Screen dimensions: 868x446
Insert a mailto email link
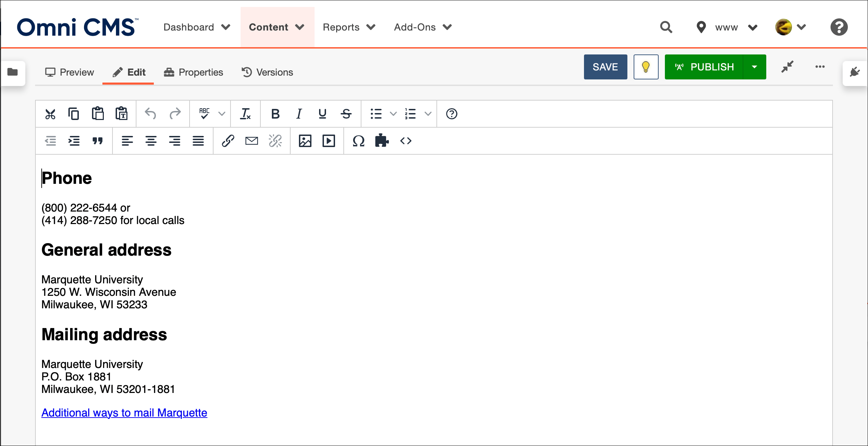tap(252, 141)
